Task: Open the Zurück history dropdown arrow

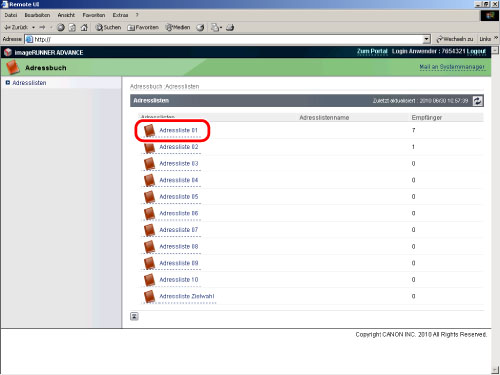Action: 33,27
